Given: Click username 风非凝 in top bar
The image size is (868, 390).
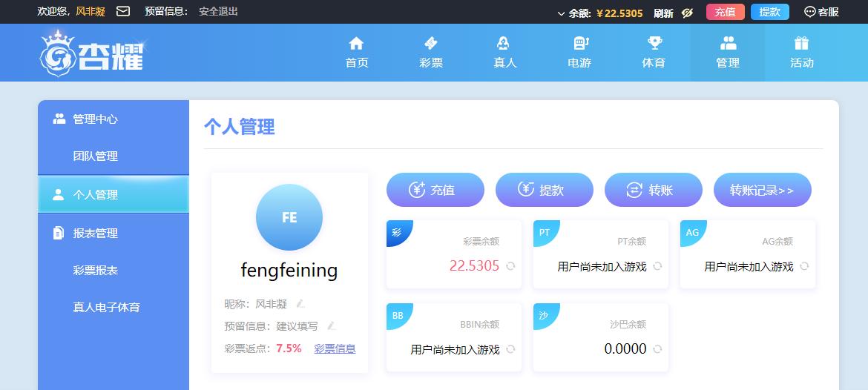Looking at the screenshot, I should click(x=91, y=12).
